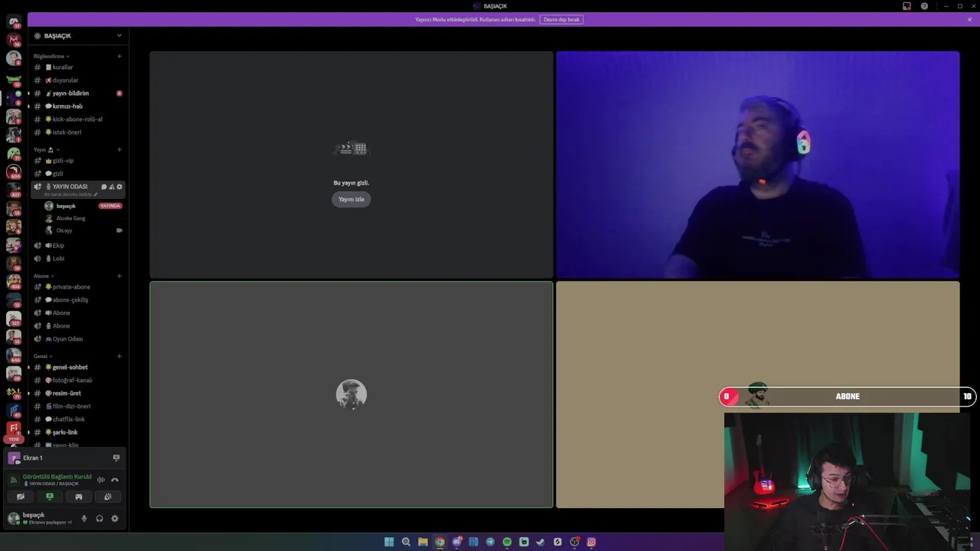Set channel status under YAYIN ODASI
The image size is (980, 551).
pos(70,194)
